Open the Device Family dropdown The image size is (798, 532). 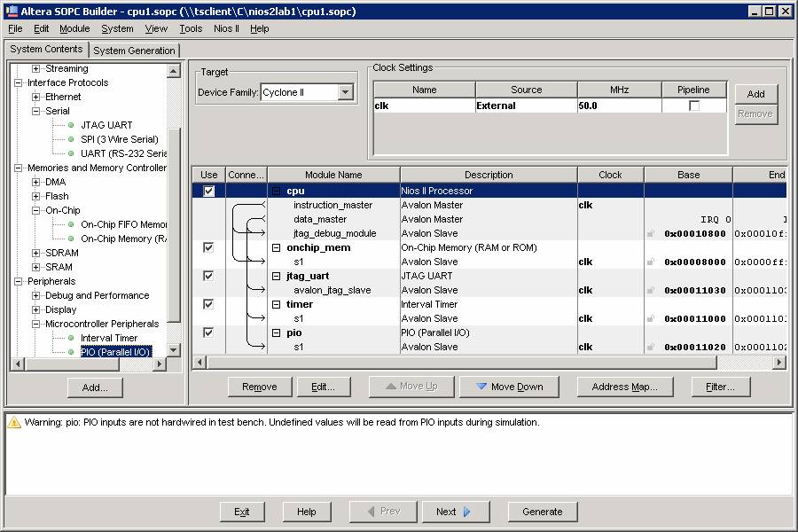345,92
